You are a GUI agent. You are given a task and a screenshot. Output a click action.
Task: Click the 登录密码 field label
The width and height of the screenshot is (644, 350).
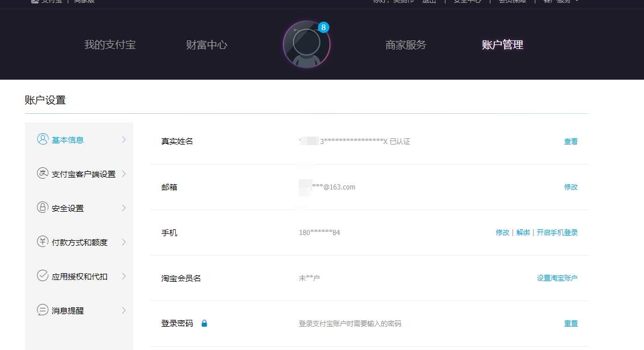[x=177, y=323]
